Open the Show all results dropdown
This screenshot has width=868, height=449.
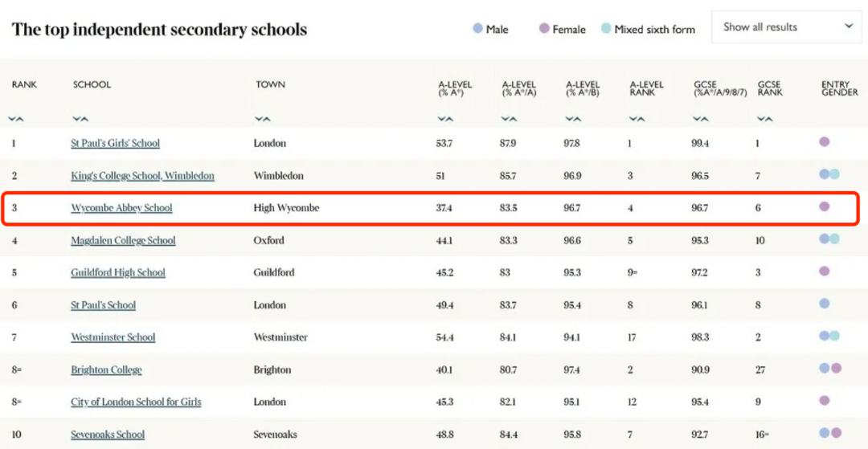coord(788,27)
